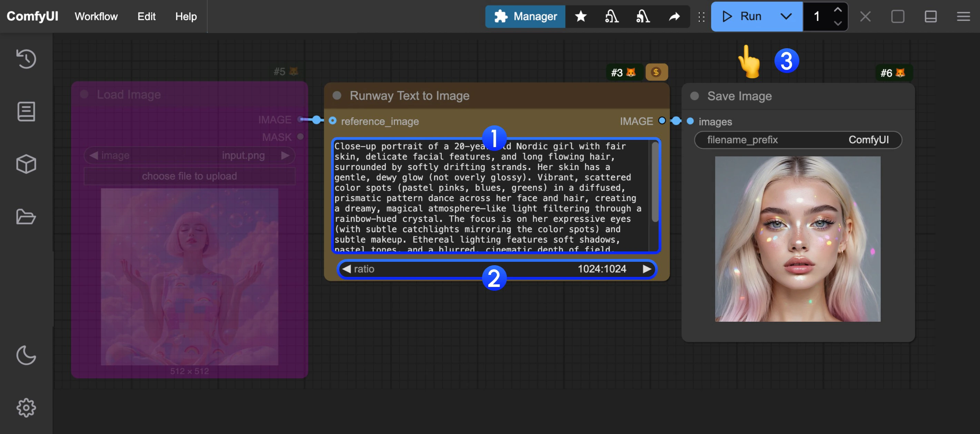Open the node library sidebar
This screenshot has height=434, width=980.
[x=26, y=111]
